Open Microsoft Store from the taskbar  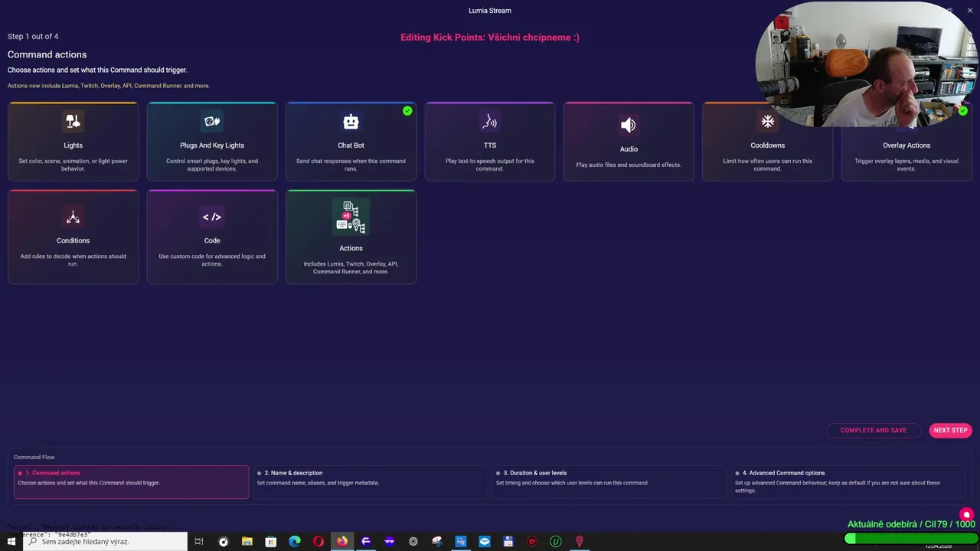270,541
